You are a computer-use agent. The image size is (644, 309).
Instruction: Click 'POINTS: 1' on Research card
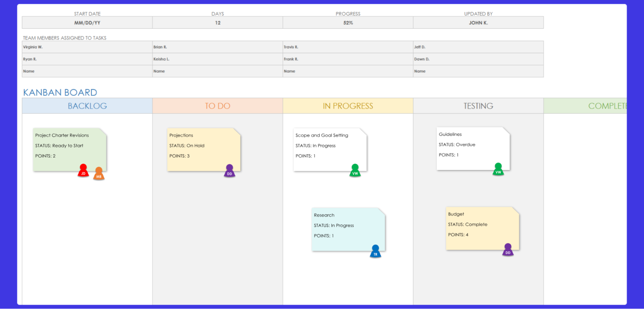point(324,236)
